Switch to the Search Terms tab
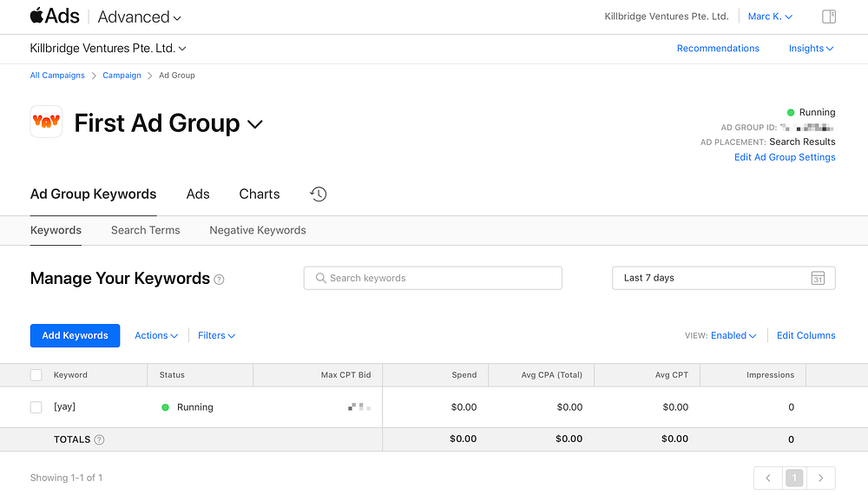868x495 pixels. click(146, 230)
